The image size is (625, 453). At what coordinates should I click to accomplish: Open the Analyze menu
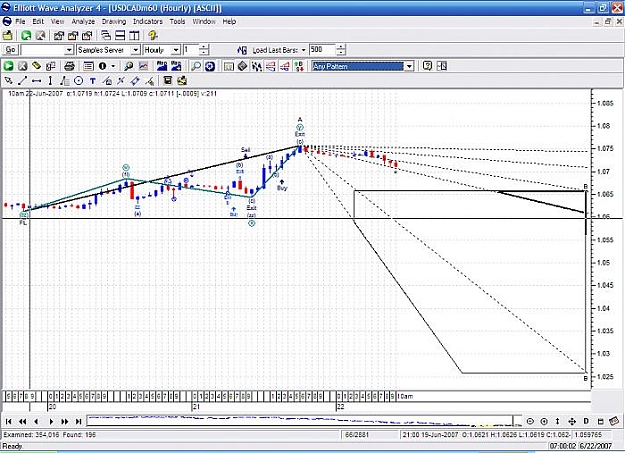click(83, 22)
